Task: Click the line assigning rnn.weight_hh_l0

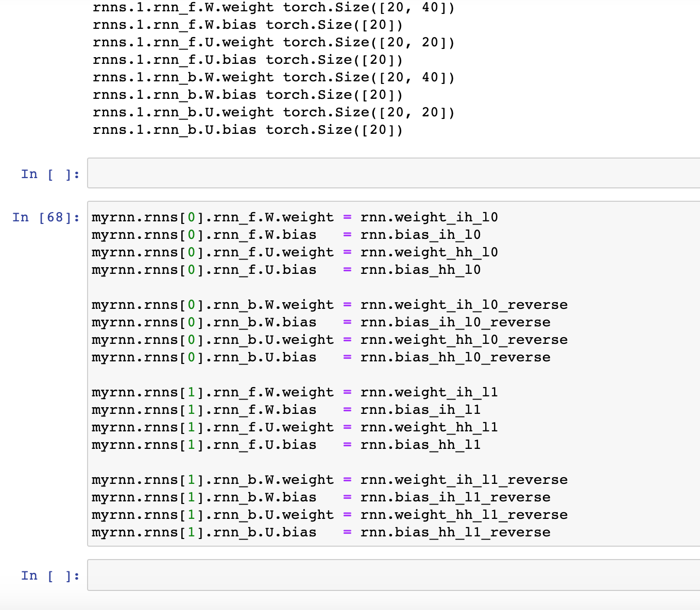Action: pyautogui.click(x=295, y=252)
